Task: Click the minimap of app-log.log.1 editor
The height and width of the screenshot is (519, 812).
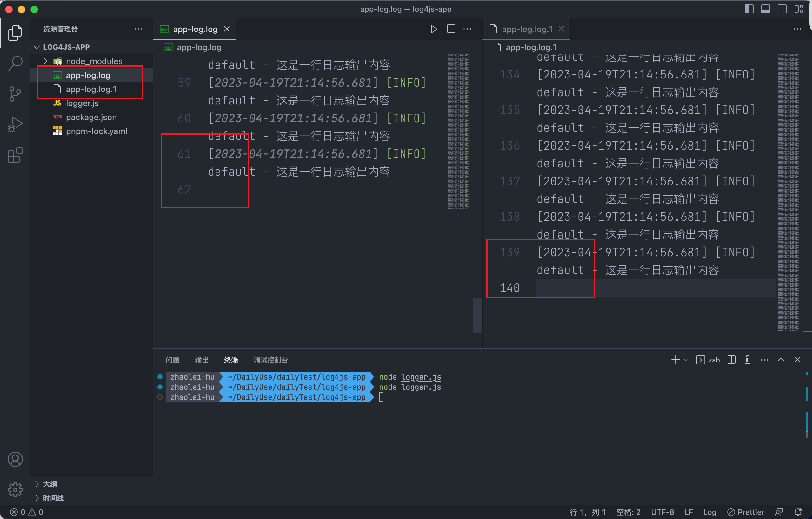Action: pyautogui.click(x=788, y=192)
